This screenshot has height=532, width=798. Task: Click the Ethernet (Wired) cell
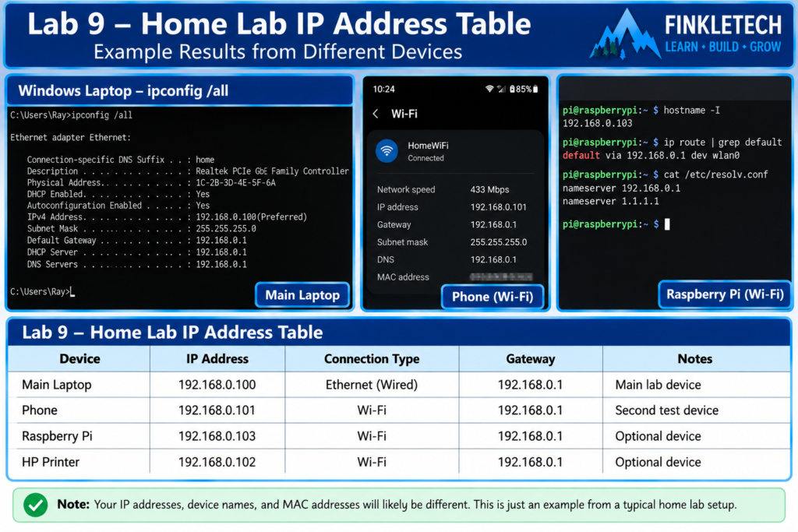coord(372,385)
